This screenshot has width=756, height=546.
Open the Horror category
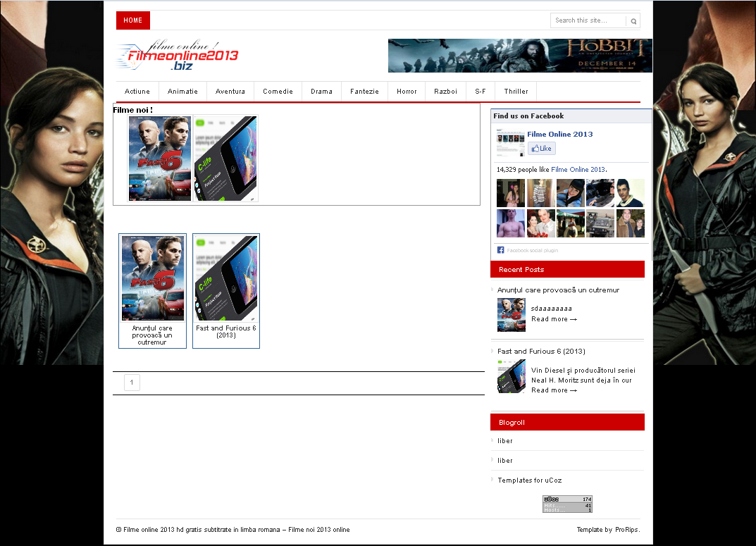[x=407, y=92]
